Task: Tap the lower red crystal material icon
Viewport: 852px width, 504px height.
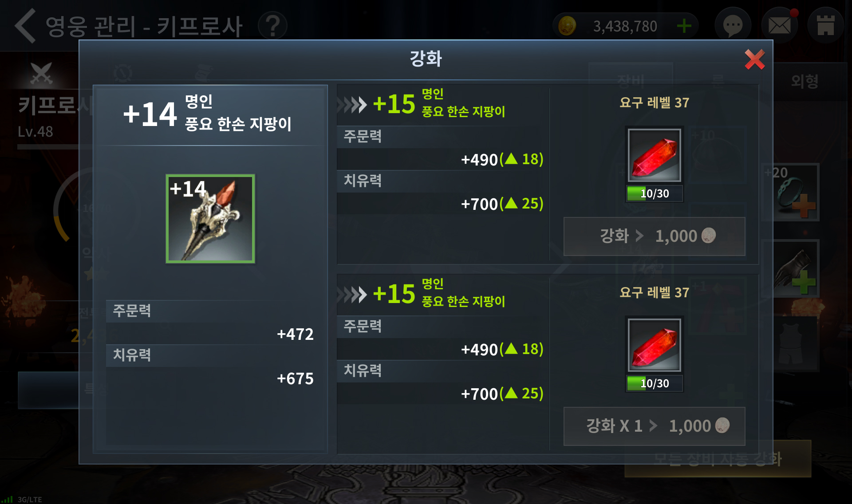Action: click(654, 345)
